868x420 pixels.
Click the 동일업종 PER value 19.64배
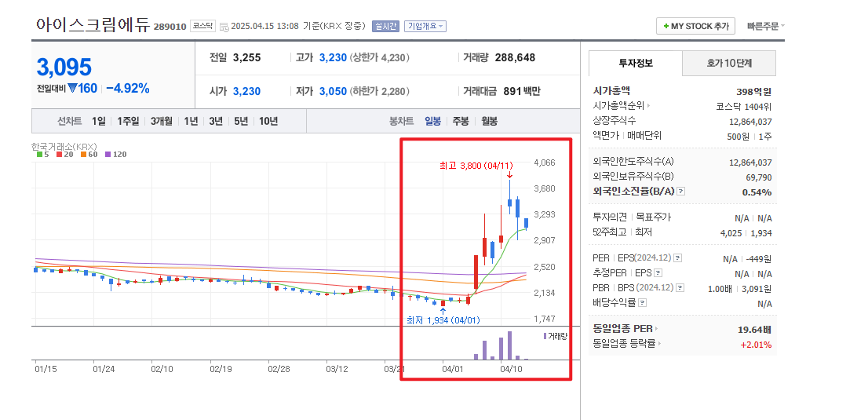(754, 330)
